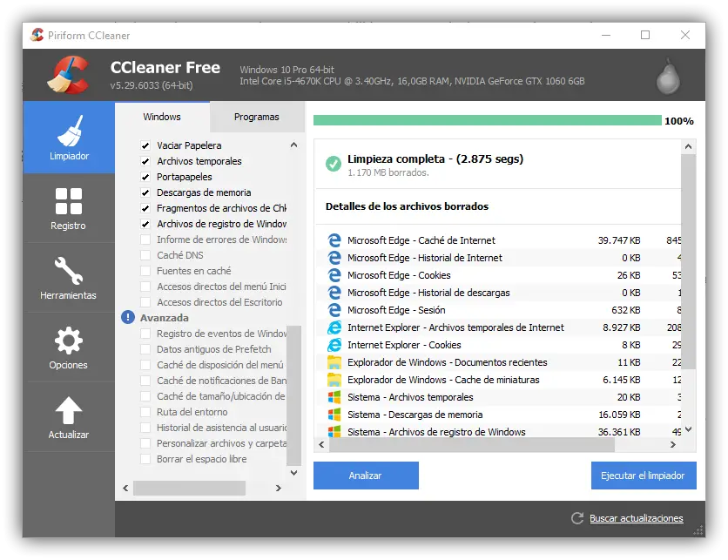The height and width of the screenshot is (560, 728).
Task: Open the Opciones gear icon
Action: point(69,341)
